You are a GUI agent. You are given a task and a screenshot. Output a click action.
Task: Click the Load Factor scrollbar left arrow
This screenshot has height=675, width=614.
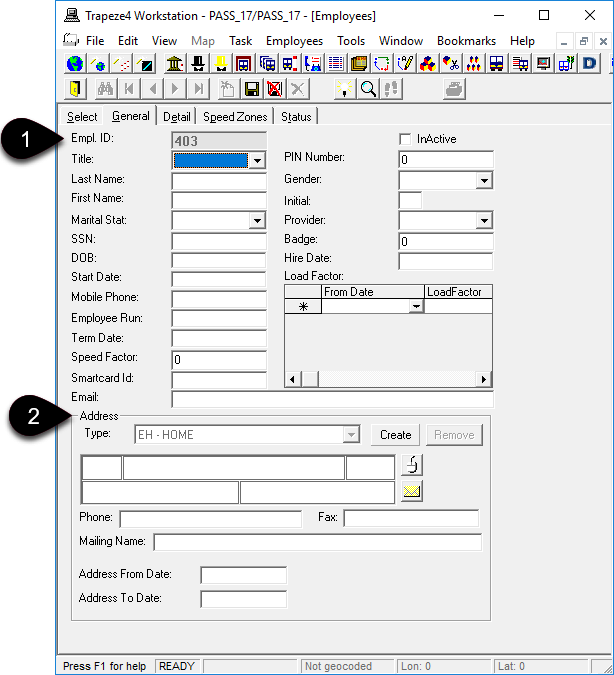293,379
